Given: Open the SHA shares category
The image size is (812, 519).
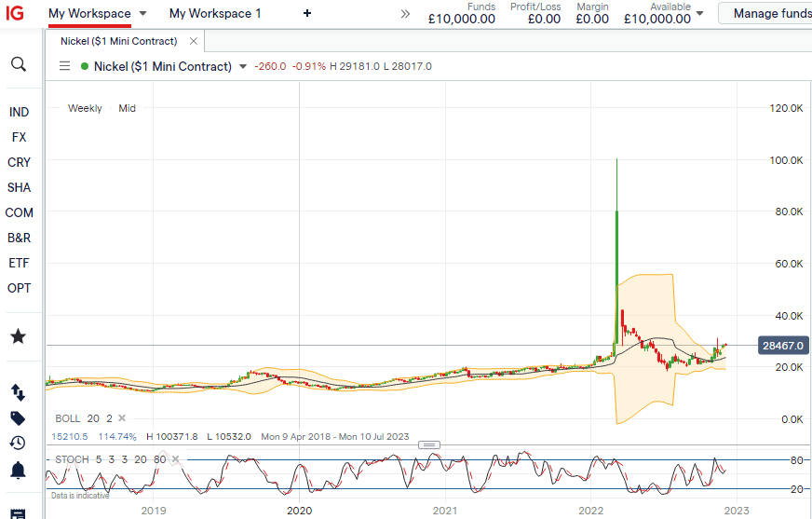Looking at the screenshot, I should point(19,187).
